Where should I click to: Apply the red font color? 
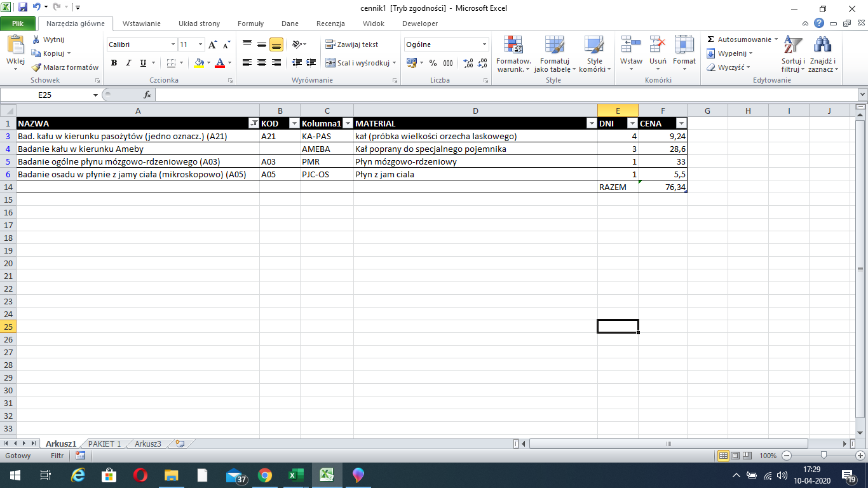(x=220, y=63)
